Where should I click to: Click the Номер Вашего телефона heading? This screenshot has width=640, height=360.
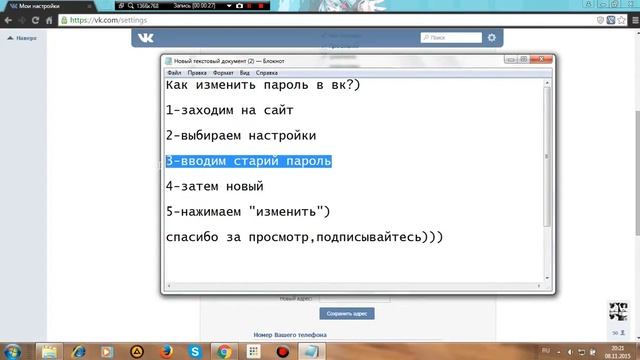point(290,335)
